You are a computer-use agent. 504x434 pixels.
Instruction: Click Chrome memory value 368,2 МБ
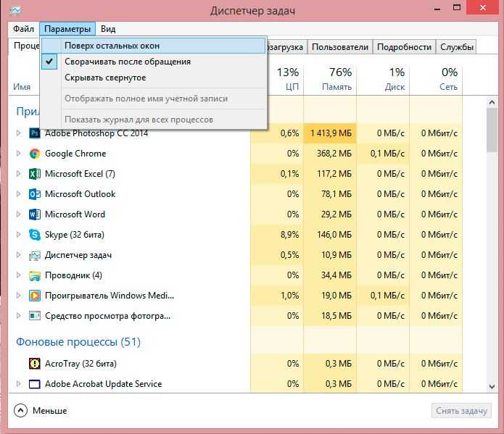(x=334, y=154)
